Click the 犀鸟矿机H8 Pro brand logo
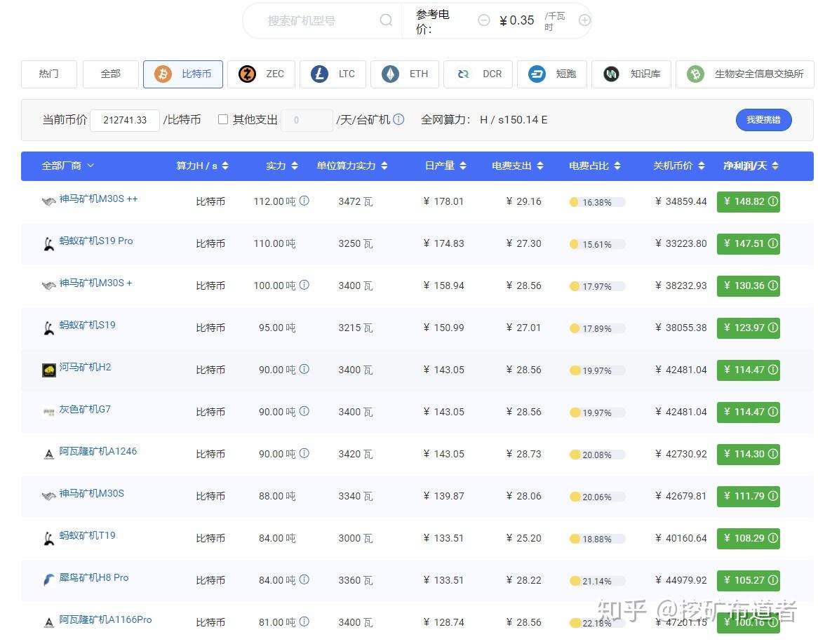Viewport: 818px width, 644px height. coord(49,579)
